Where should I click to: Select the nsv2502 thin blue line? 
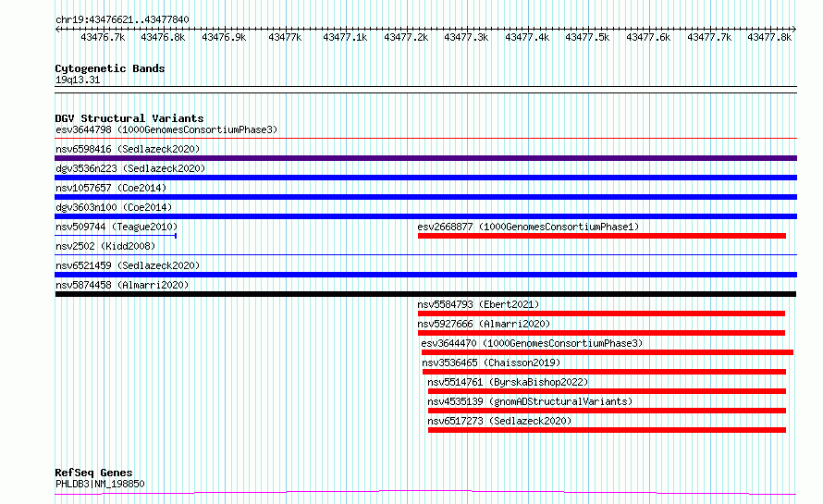click(x=425, y=255)
